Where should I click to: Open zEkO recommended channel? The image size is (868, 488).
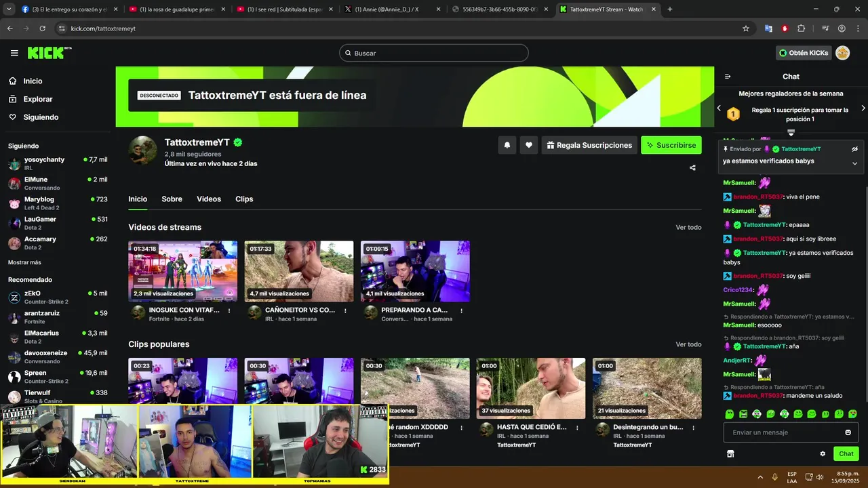pos(58,297)
